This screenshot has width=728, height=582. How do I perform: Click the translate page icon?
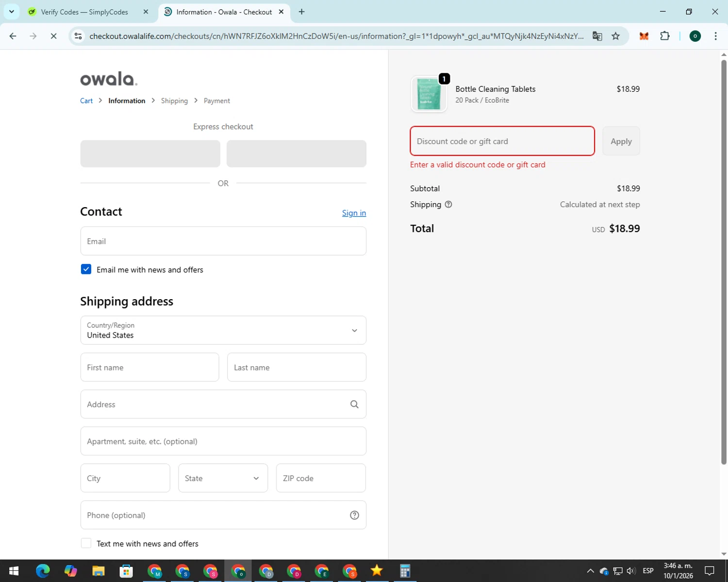click(x=597, y=36)
